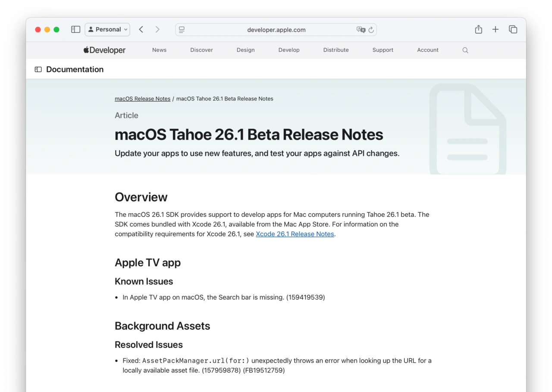
Task: Toggle the Documentation navigator panel
Action: (38, 69)
